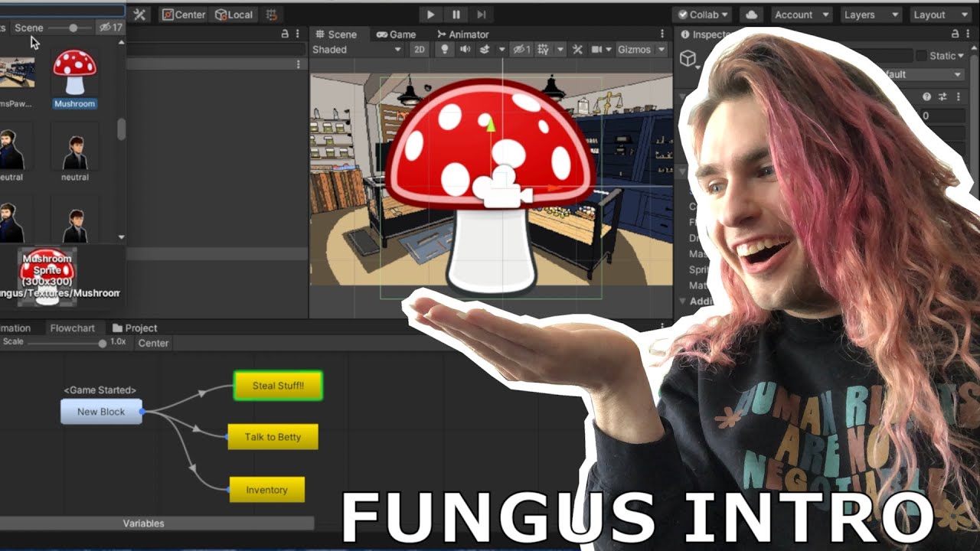The width and height of the screenshot is (980, 551).
Task: Click the Mushroom Sprite preview image
Action: pyautogui.click(x=47, y=275)
